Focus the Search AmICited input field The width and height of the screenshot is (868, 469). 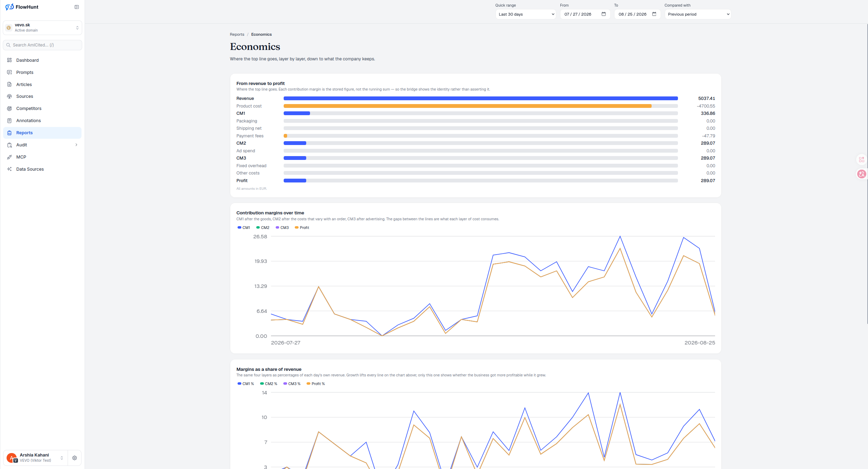[42, 45]
